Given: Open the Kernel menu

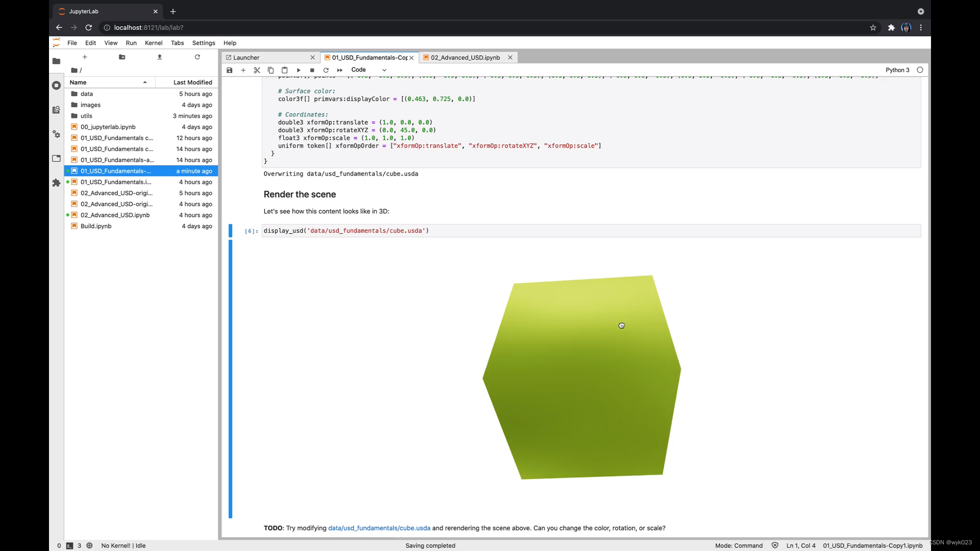Looking at the screenshot, I should pos(154,43).
